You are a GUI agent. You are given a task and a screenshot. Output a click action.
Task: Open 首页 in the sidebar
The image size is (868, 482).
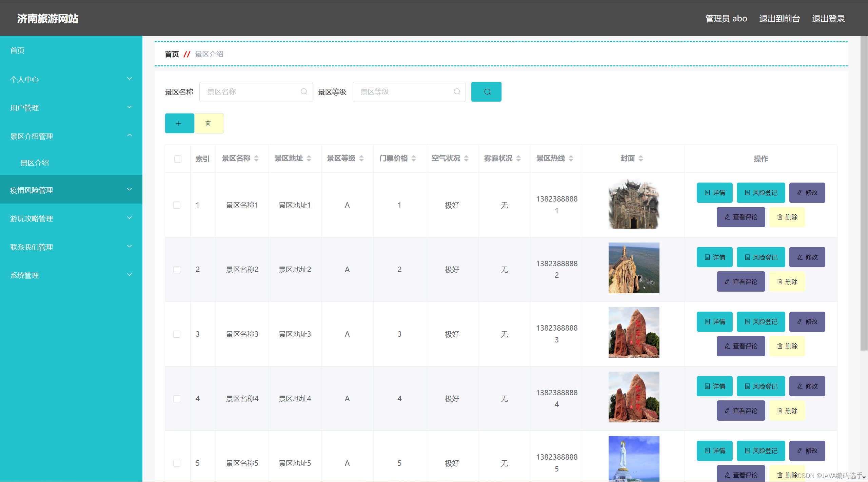[71, 50]
